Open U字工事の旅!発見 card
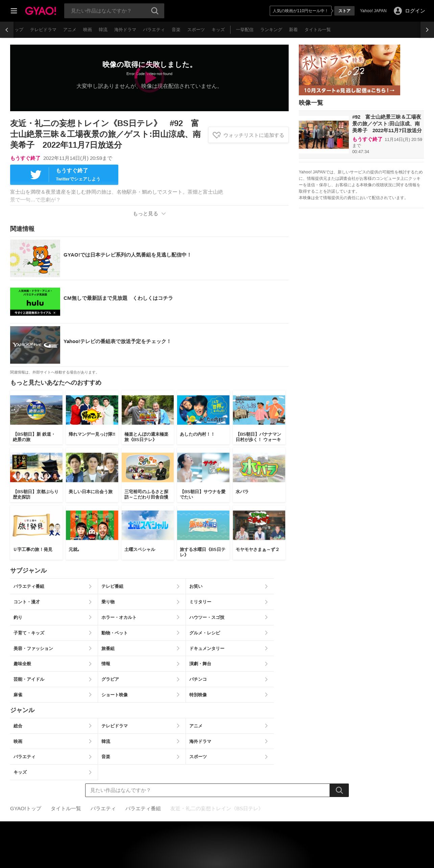434x868 pixels. click(36, 533)
